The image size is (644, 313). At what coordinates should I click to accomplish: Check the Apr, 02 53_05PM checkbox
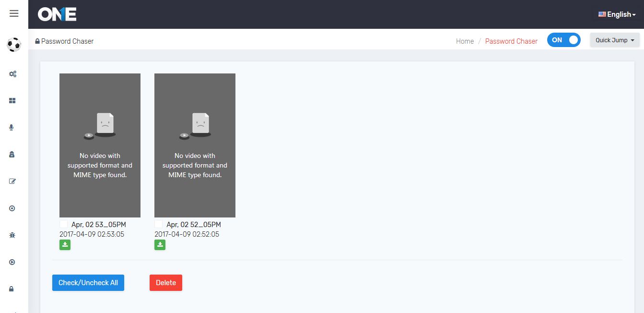(x=64, y=224)
